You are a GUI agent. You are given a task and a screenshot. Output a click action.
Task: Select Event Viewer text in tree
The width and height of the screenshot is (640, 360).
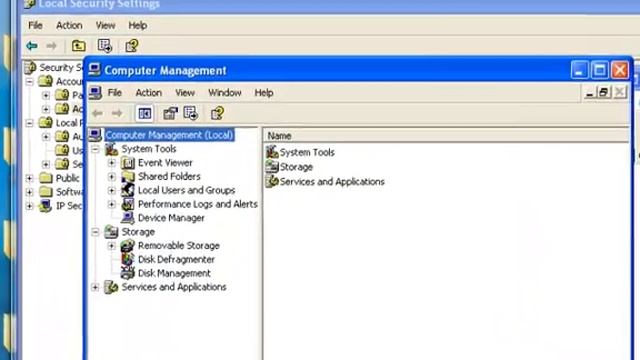[165, 163]
